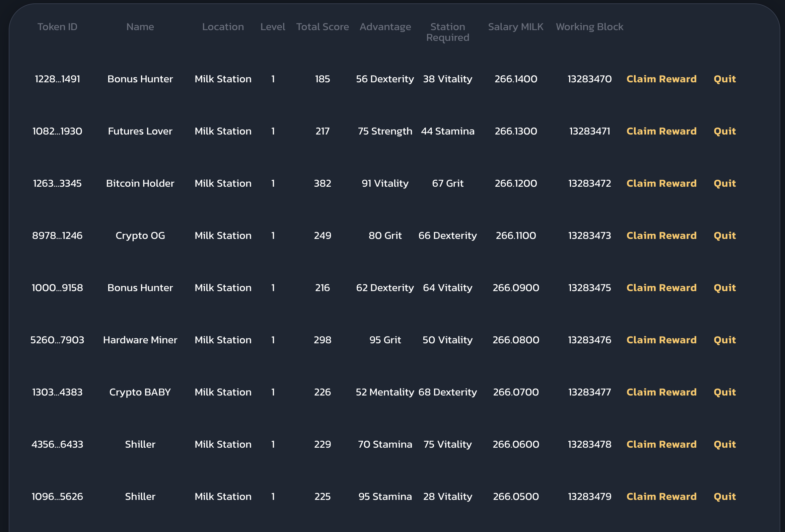Quit the Shiller 1096...5626 row
Image resolution: width=785 pixels, height=532 pixels.
pos(724,497)
